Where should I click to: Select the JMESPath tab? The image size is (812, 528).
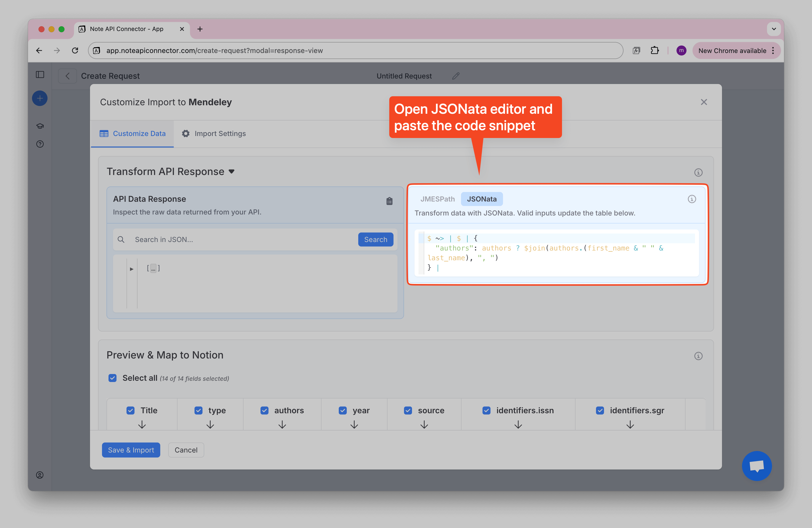[x=437, y=199]
